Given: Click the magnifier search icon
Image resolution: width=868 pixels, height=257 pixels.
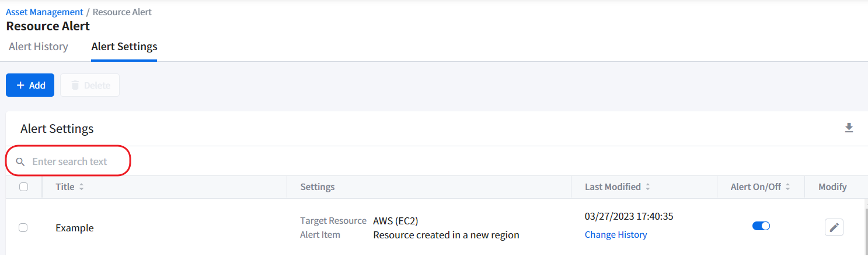Looking at the screenshot, I should 20,162.
